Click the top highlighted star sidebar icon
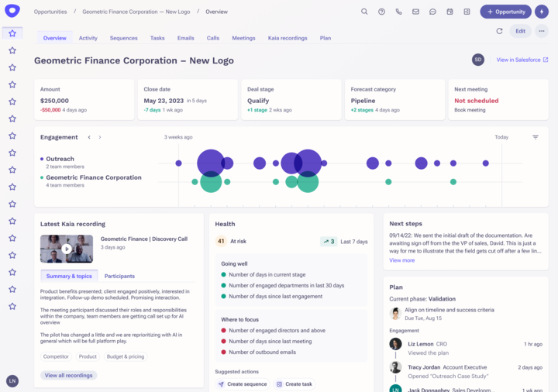558x392 pixels. point(12,33)
